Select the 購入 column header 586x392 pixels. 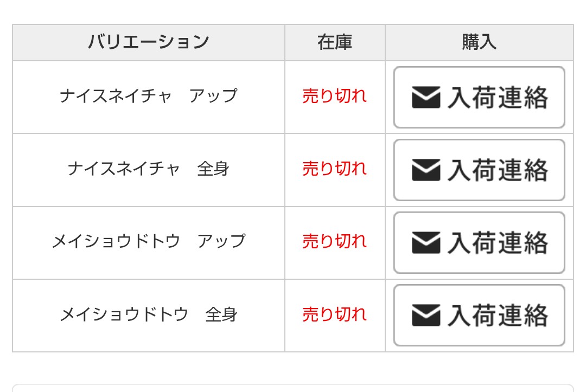[479, 42]
